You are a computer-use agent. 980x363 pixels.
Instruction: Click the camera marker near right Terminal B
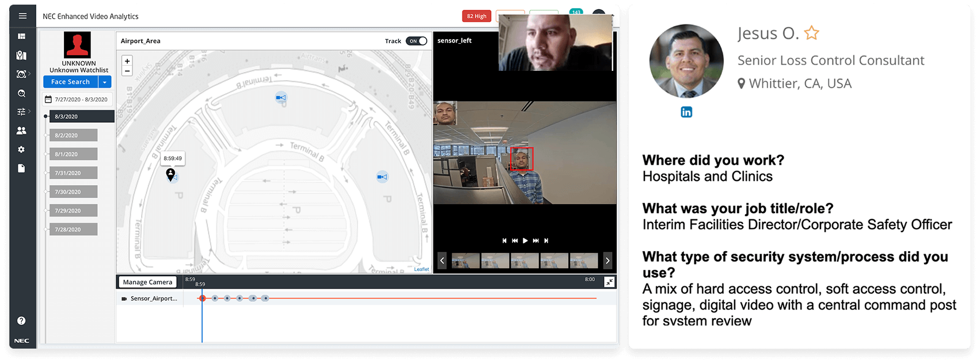click(382, 177)
